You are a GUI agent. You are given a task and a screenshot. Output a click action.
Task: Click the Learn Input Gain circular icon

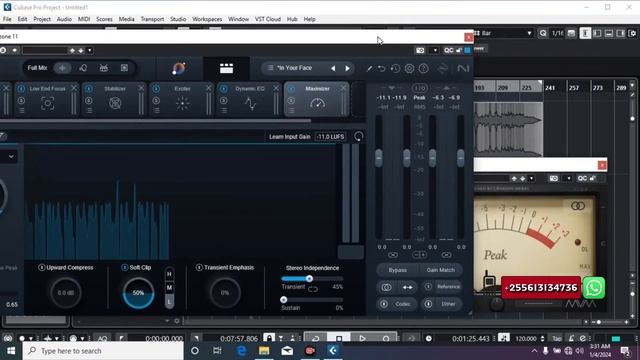(x=358, y=136)
